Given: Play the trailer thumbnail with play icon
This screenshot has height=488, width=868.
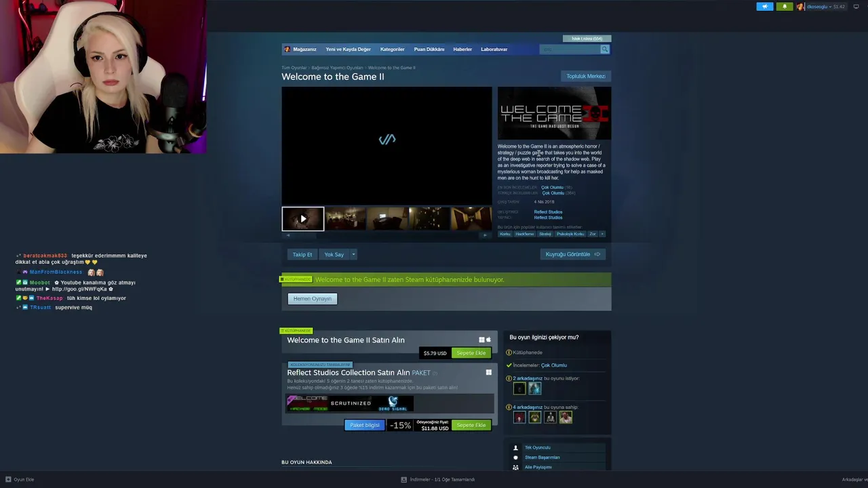Looking at the screenshot, I should (x=303, y=219).
